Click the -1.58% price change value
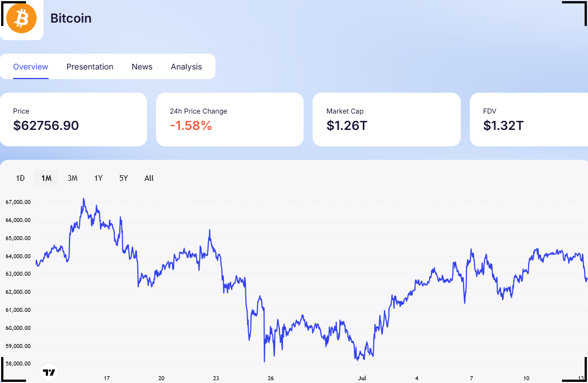Image resolution: width=588 pixels, height=383 pixels. click(191, 125)
